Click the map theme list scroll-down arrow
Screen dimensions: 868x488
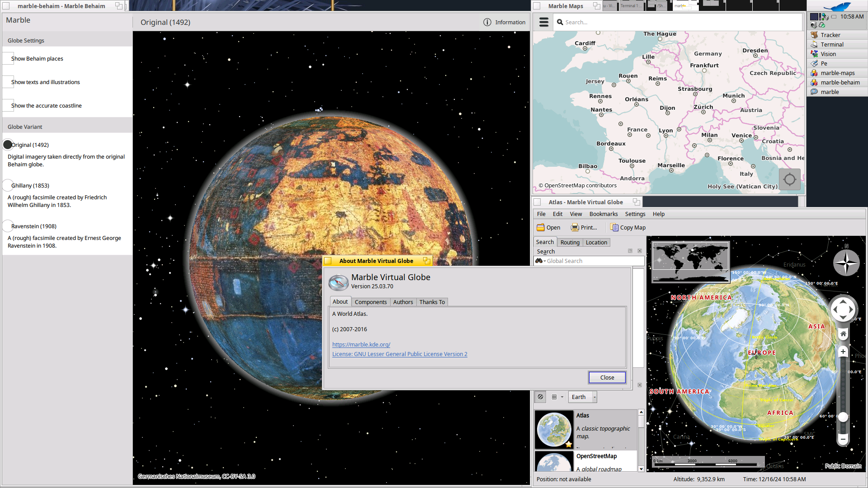coord(641,469)
